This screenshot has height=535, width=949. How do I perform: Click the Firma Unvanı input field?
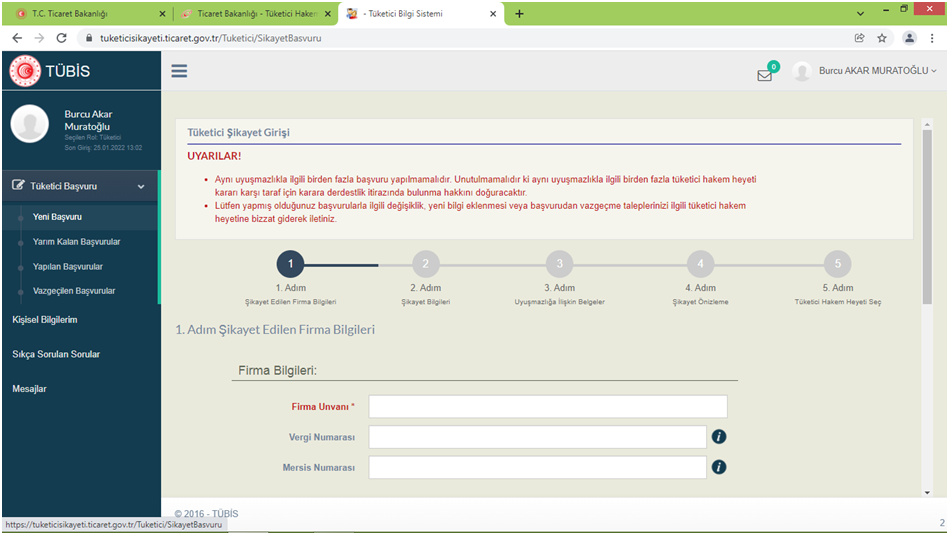point(547,407)
